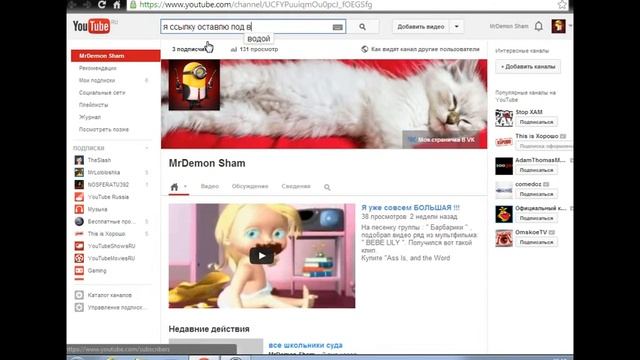Open the Видео tab
640x360 pixels.
210,187
